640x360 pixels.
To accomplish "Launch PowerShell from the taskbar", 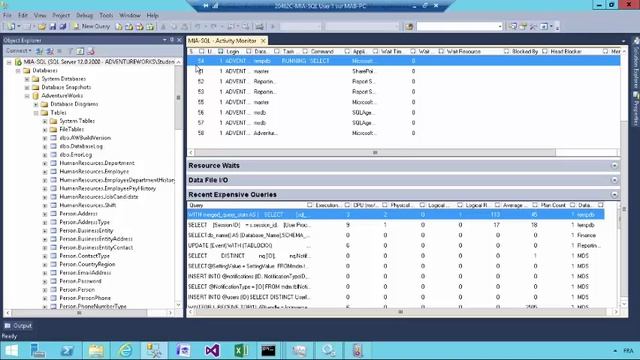I will tap(67, 350).
